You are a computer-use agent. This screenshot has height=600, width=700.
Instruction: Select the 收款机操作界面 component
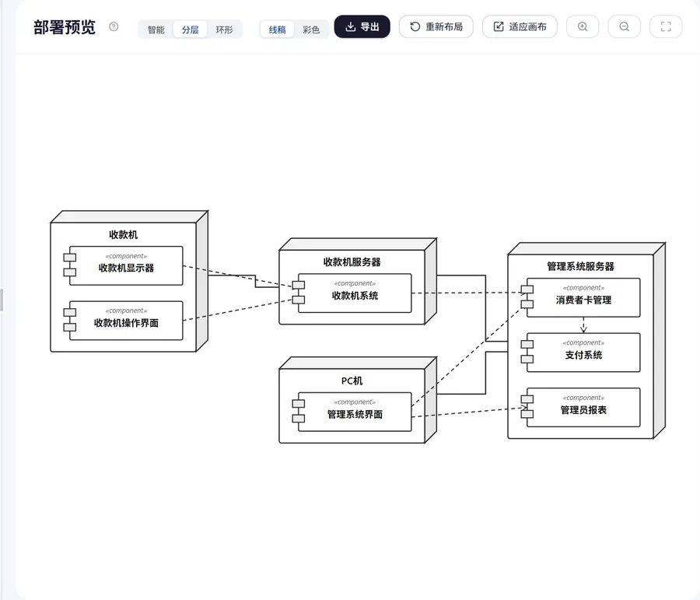pyautogui.click(x=126, y=321)
